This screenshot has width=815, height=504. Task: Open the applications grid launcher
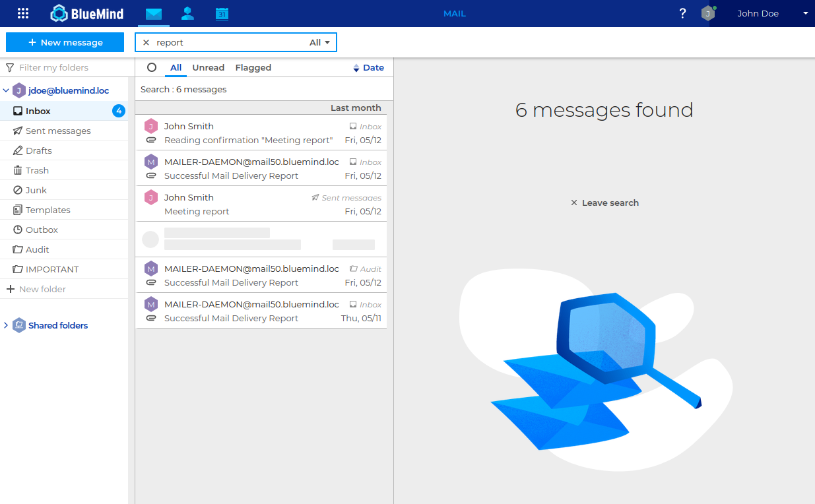click(23, 13)
